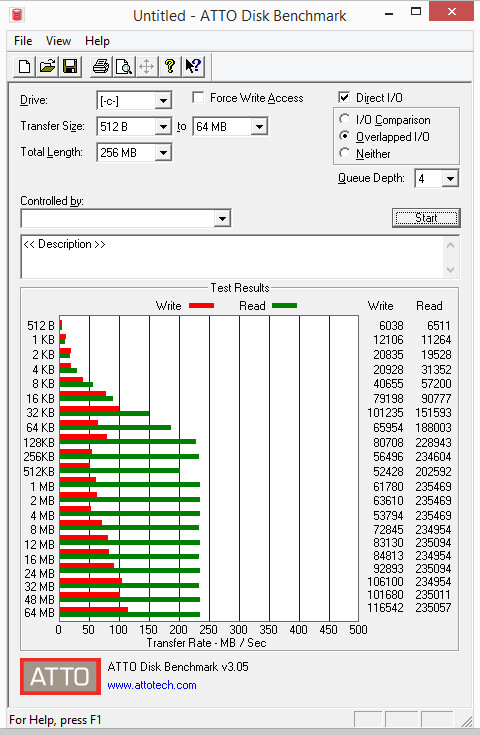Screen dimensions: 480x735
Task: Save results with the floppy disk icon
Action: coord(70,66)
